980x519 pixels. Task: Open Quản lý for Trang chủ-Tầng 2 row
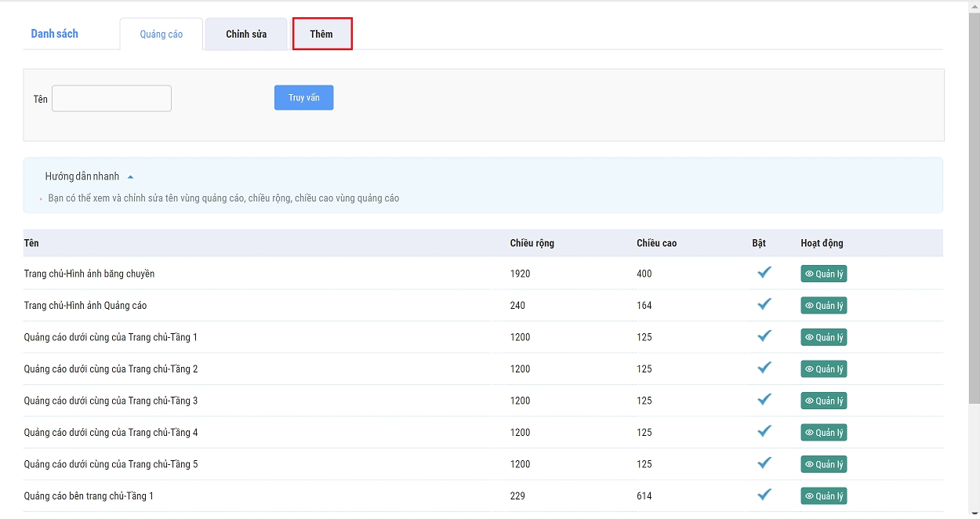823,369
